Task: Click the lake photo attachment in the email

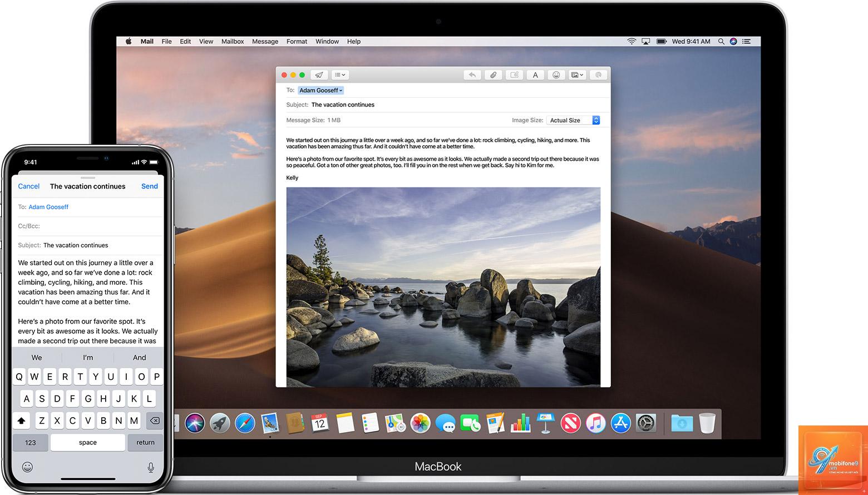Action: tap(443, 286)
